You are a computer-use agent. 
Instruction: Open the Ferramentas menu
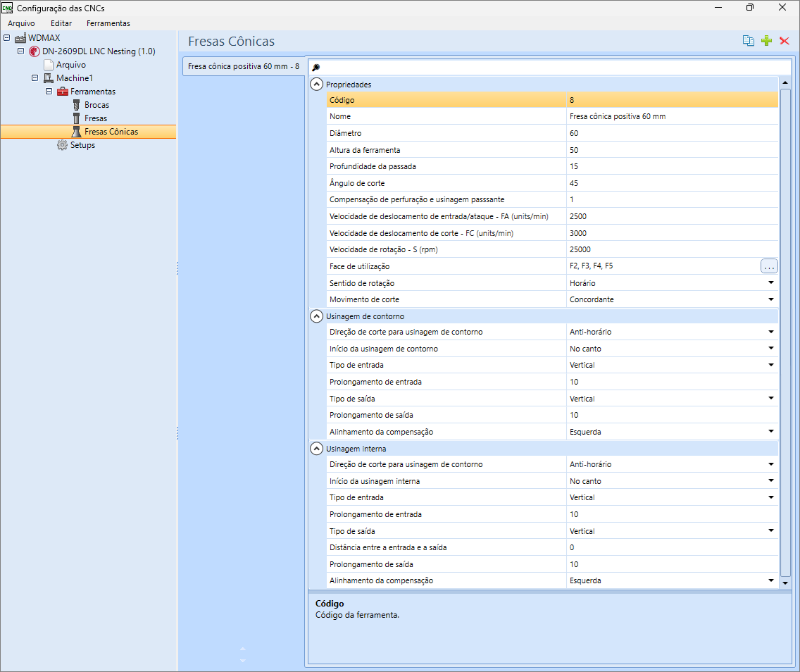[x=108, y=23]
